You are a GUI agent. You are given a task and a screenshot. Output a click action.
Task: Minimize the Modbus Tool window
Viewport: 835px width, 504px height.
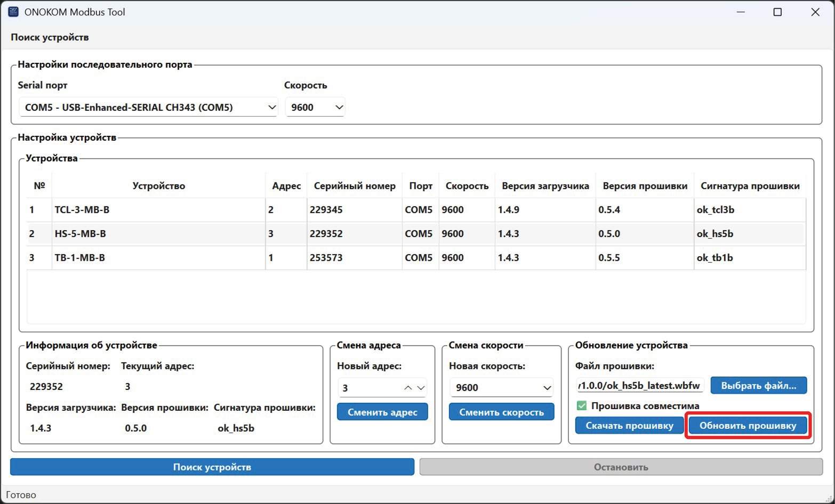740,12
